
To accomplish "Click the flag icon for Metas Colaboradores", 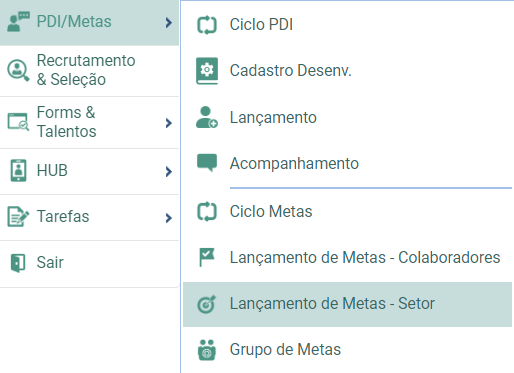I will (207, 257).
